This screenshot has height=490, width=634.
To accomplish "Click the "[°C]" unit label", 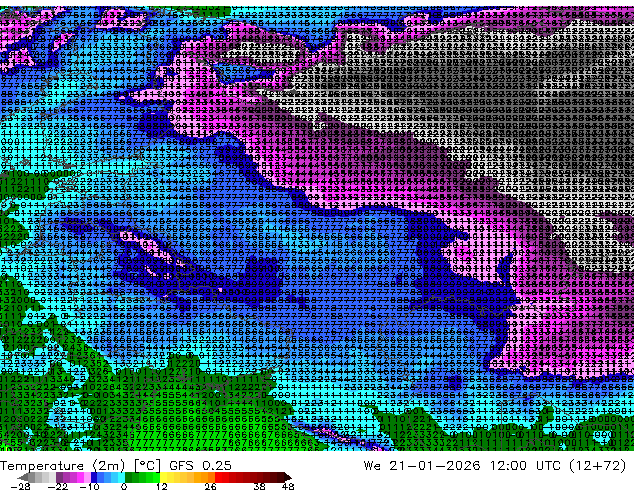I will coord(147,465).
